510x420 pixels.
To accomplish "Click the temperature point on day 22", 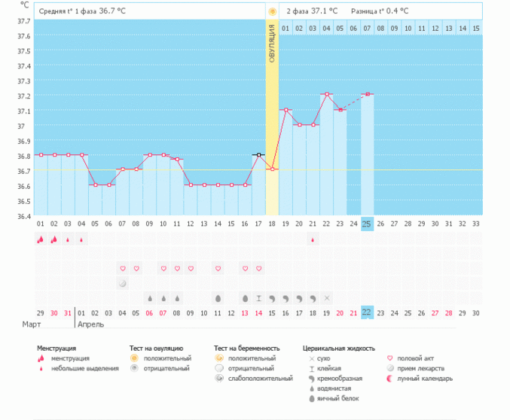I will point(326,94).
